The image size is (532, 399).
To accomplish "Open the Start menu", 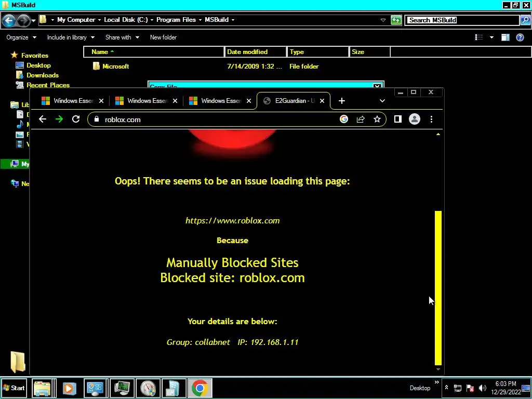I will [14, 388].
